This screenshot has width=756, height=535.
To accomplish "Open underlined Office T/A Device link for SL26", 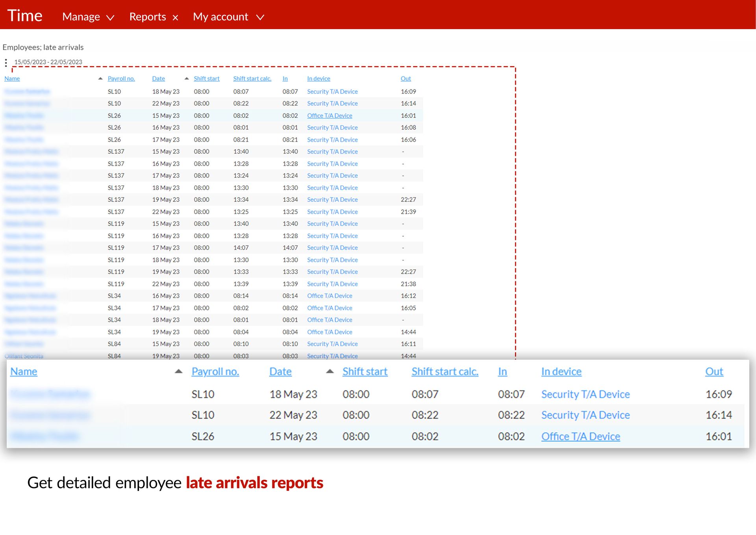I will [x=330, y=115].
